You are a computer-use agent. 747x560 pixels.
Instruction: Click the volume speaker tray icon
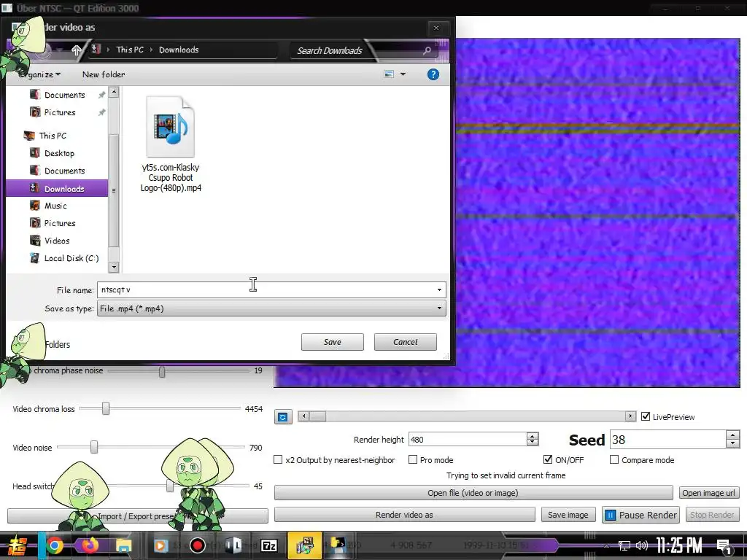click(x=642, y=545)
